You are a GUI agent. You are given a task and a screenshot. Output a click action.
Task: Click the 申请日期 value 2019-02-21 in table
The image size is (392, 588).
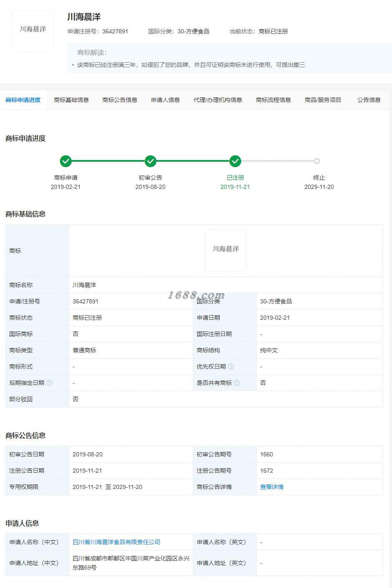275,318
